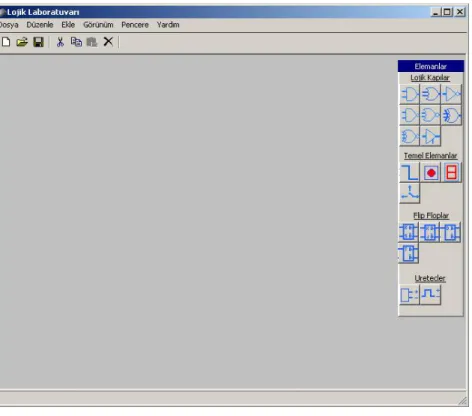Select the DC source generator icon

[409, 294]
